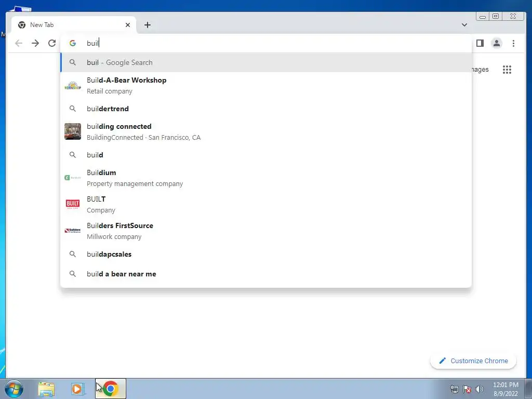Open the Action Center flag icon
The height and width of the screenshot is (399, 532).
467,389
